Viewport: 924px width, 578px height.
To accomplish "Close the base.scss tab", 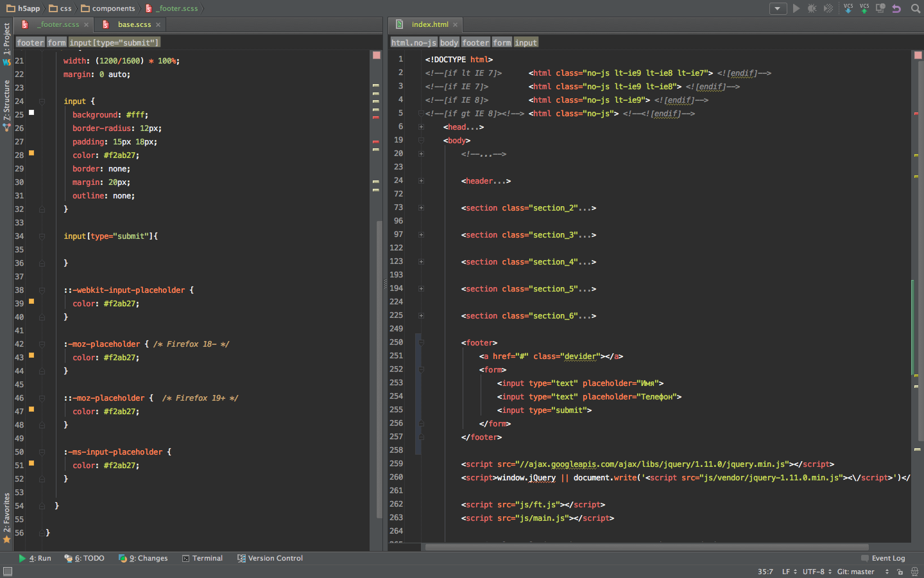I will pos(158,24).
